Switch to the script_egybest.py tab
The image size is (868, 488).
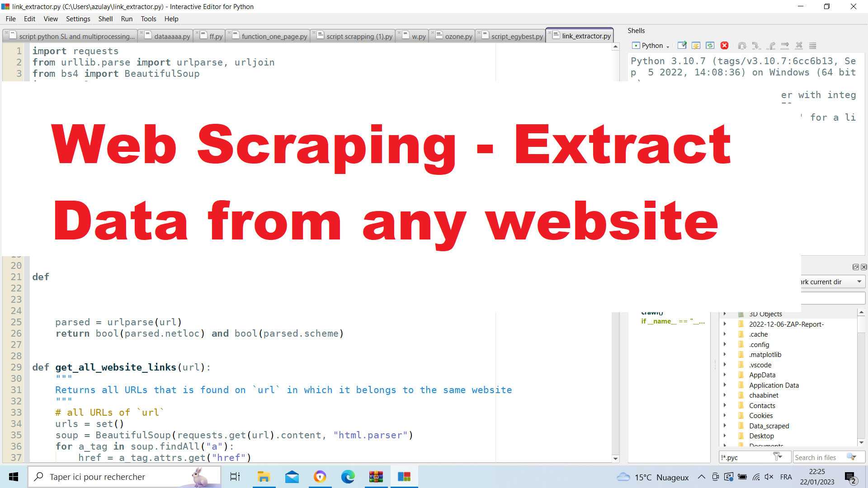[511, 36]
